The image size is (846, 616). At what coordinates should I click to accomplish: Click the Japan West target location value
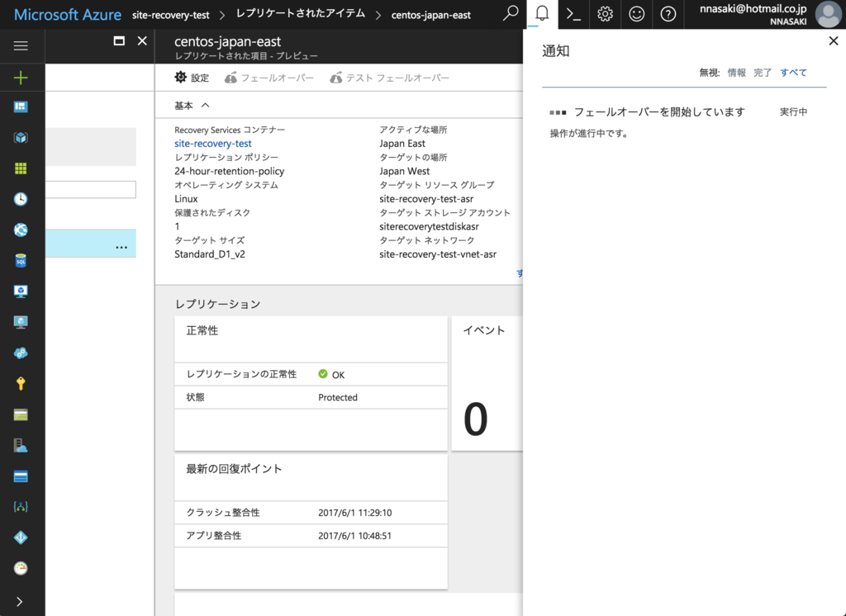[404, 171]
